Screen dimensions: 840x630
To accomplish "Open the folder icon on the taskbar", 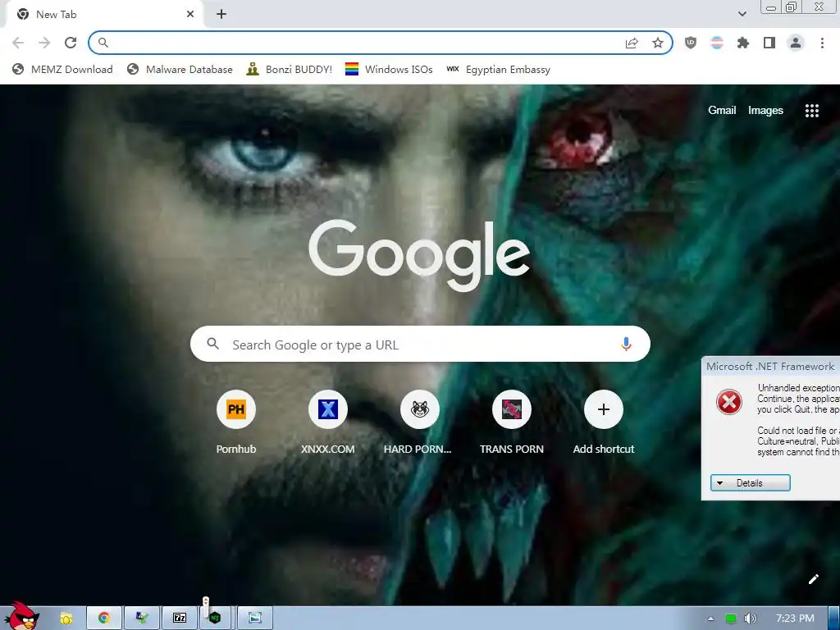I will point(66,619).
